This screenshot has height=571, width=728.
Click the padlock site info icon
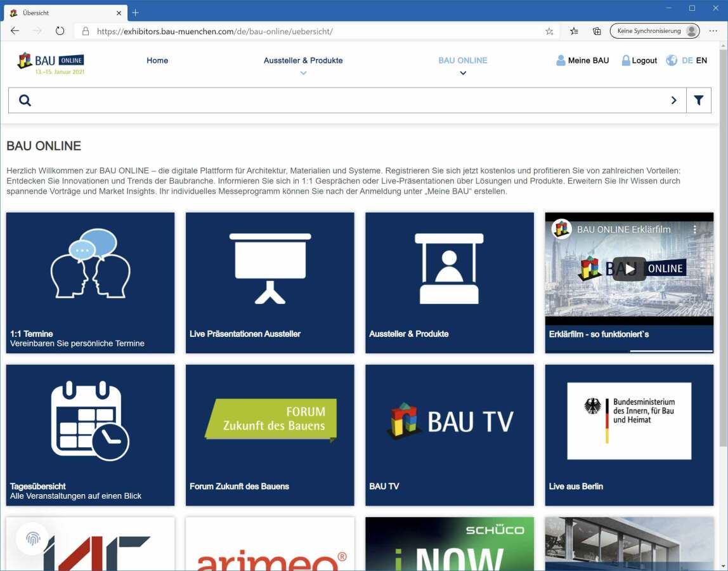click(x=86, y=31)
